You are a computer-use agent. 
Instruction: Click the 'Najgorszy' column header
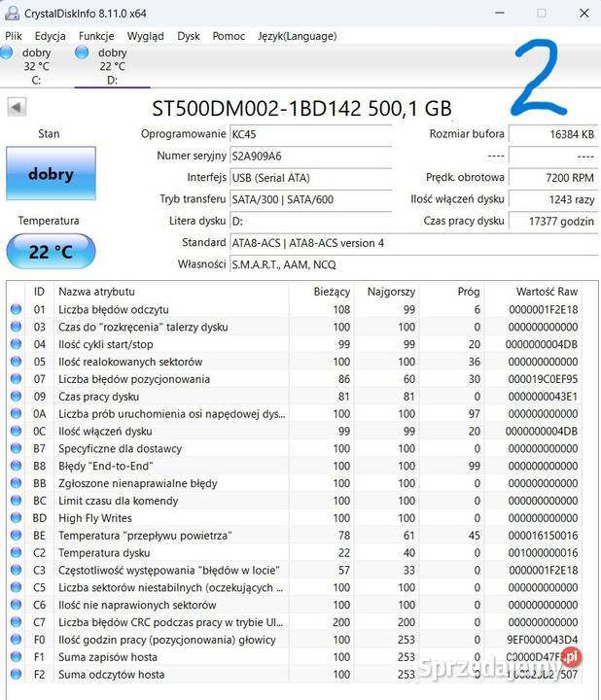pos(387,292)
